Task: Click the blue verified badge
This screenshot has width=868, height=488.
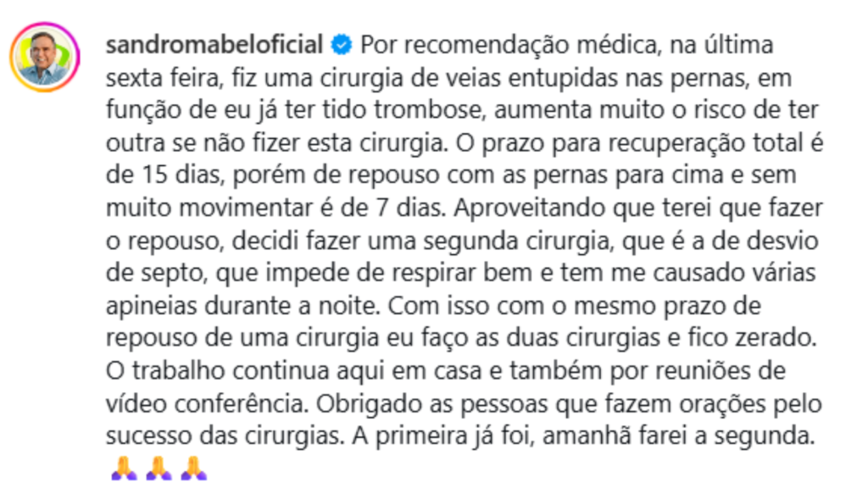Action: click(340, 44)
